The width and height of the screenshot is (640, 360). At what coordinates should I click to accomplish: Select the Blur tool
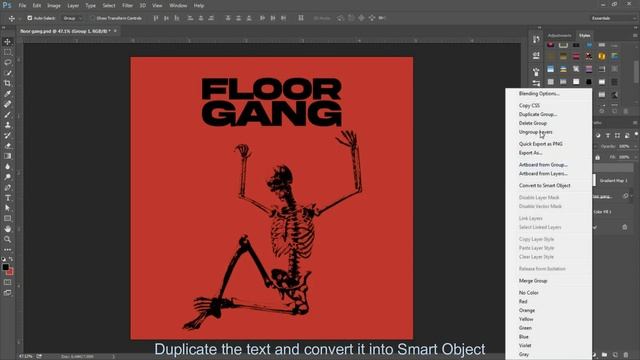[x=7, y=167]
